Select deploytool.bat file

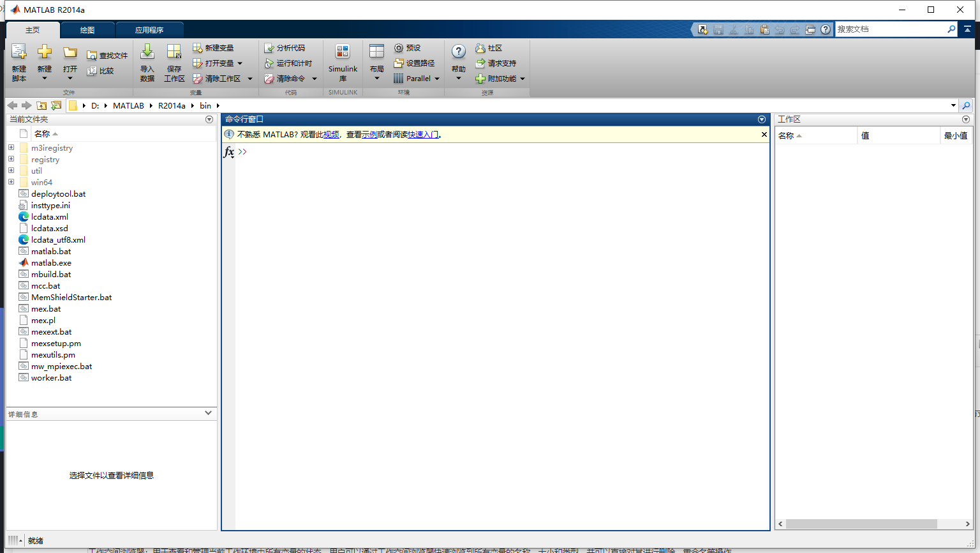point(58,194)
